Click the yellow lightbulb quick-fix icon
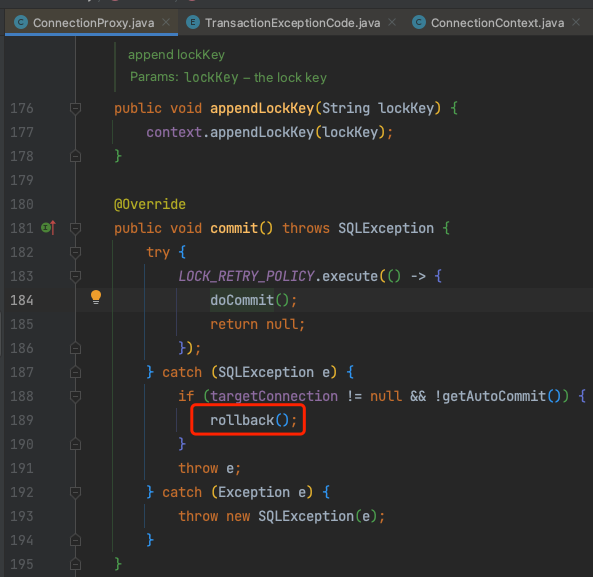The height and width of the screenshot is (577, 593). coord(96,297)
